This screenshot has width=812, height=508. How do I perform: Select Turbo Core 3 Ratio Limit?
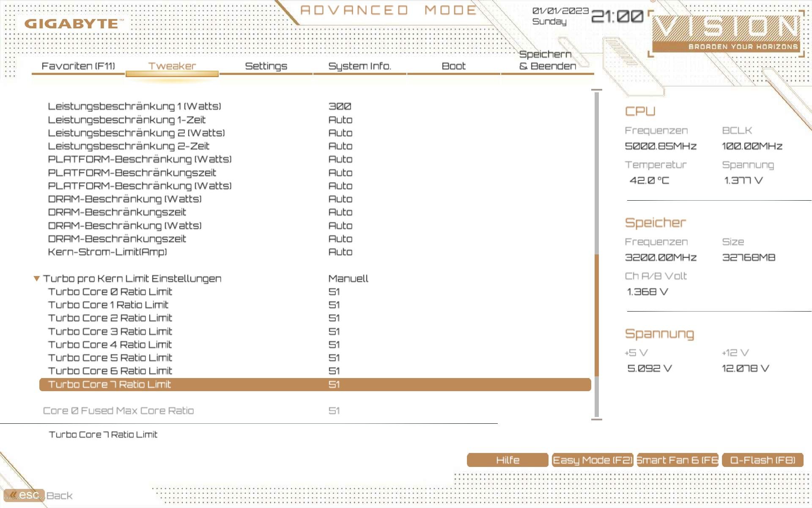click(x=110, y=331)
